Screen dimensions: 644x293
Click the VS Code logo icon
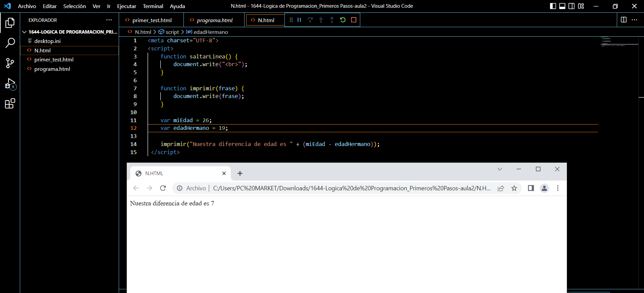click(x=7, y=6)
